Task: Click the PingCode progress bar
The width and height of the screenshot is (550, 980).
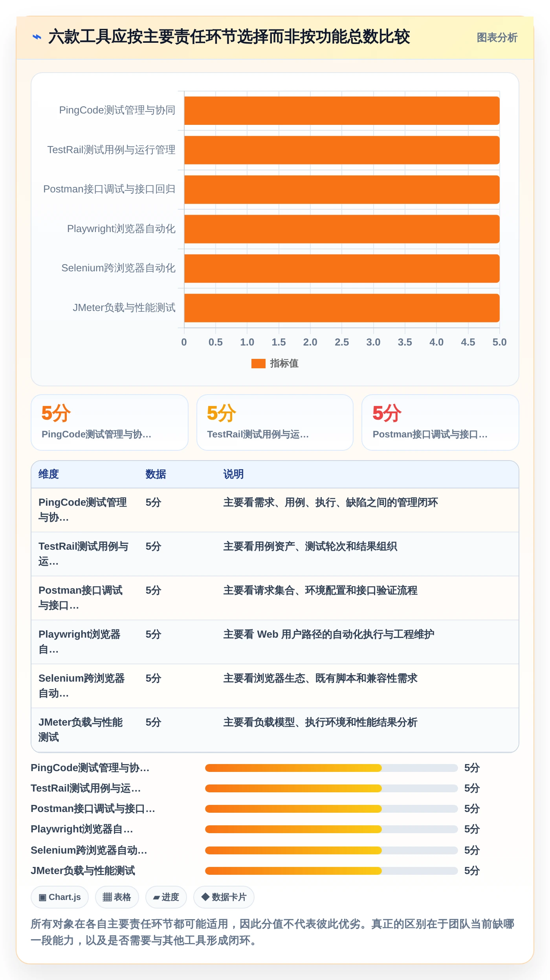Action: click(x=332, y=768)
